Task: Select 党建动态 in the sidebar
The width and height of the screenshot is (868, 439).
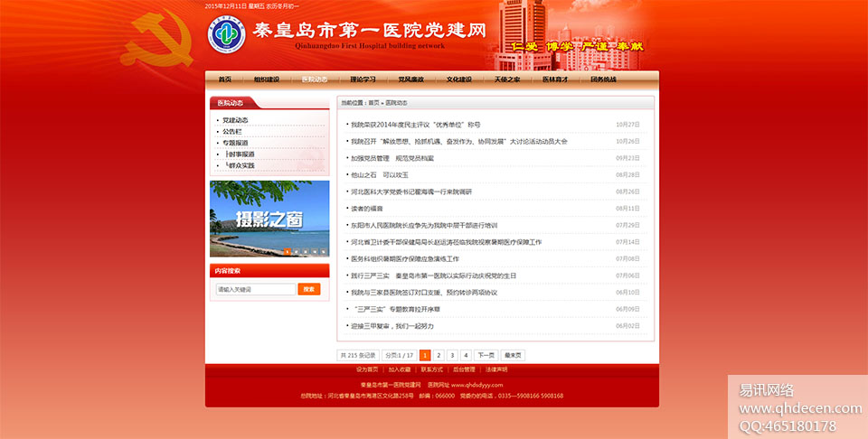Action: click(235, 120)
